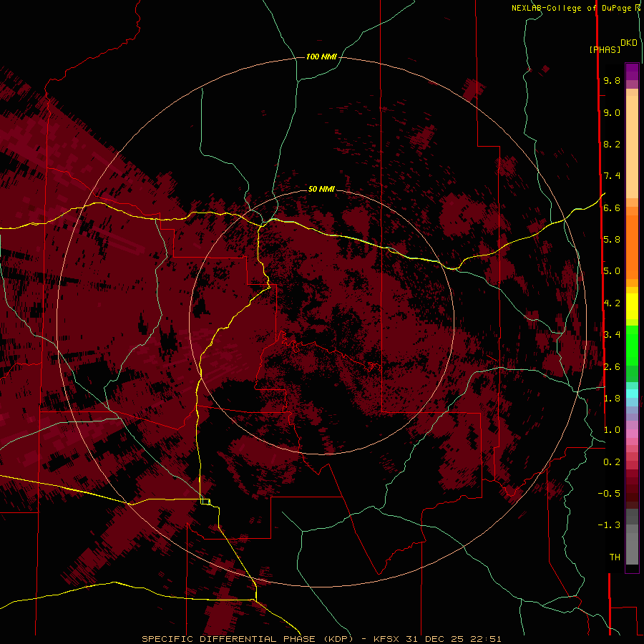Click the "100 NMI" range ring label

(x=321, y=57)
